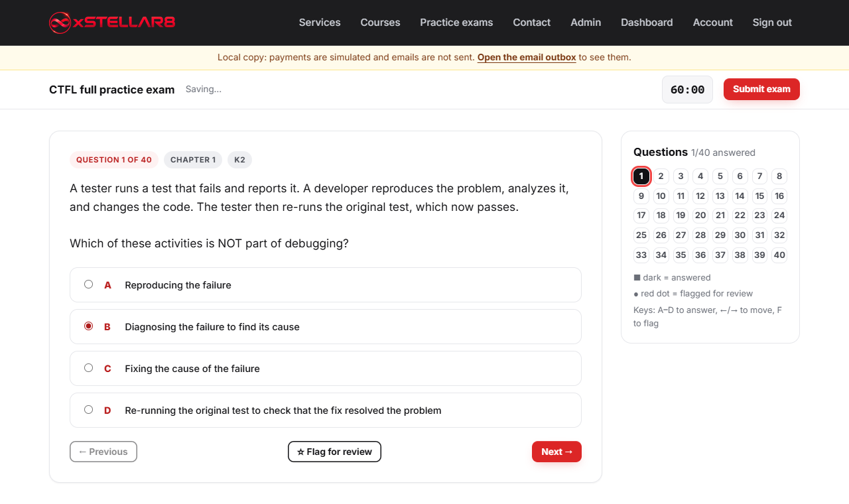849x504 pixels.
Task: Click the 1/40 answered counter
Action: point(723,153)
